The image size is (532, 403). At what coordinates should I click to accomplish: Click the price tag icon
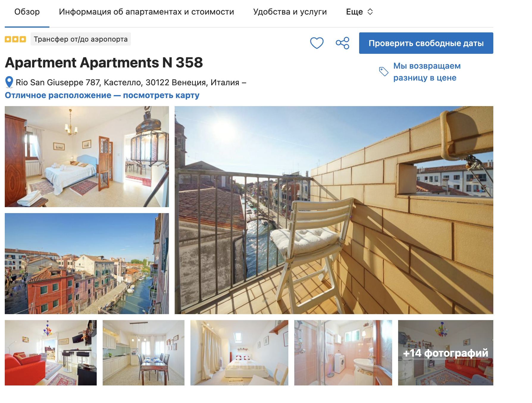click(x=384, y=71)
